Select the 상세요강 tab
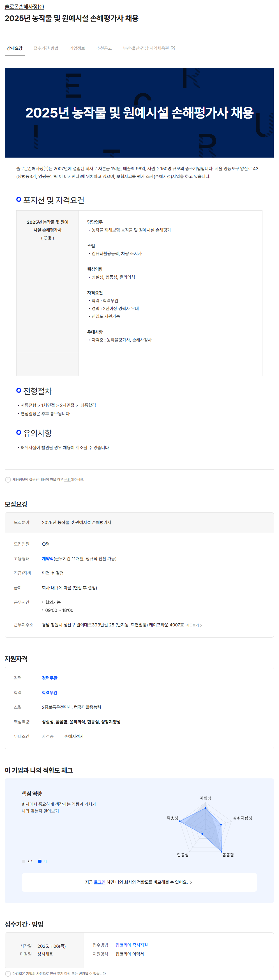The image size is (279, 980). point(15,48)
